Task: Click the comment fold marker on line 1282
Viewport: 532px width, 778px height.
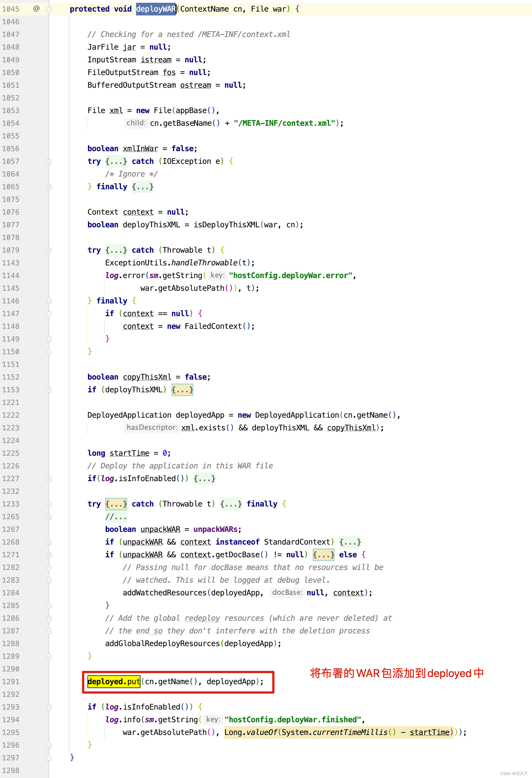Action: coord(49,568)
